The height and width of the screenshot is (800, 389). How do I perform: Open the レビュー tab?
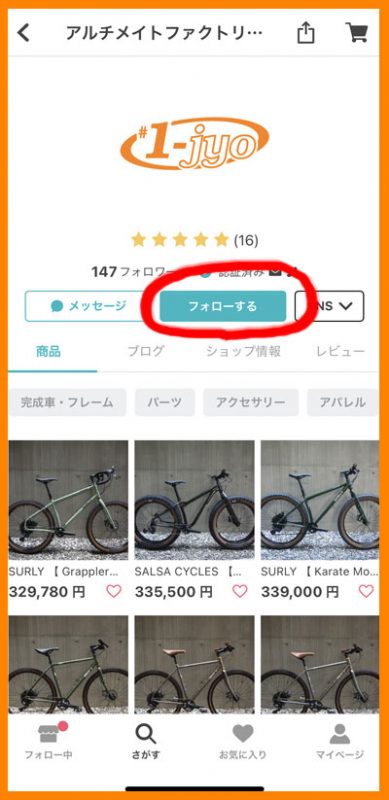[341, 351]
